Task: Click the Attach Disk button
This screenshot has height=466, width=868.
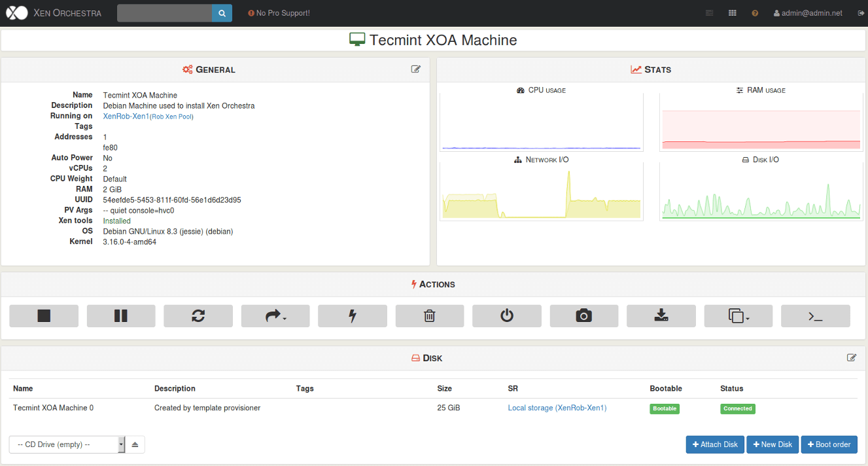Action: [716, 444]
